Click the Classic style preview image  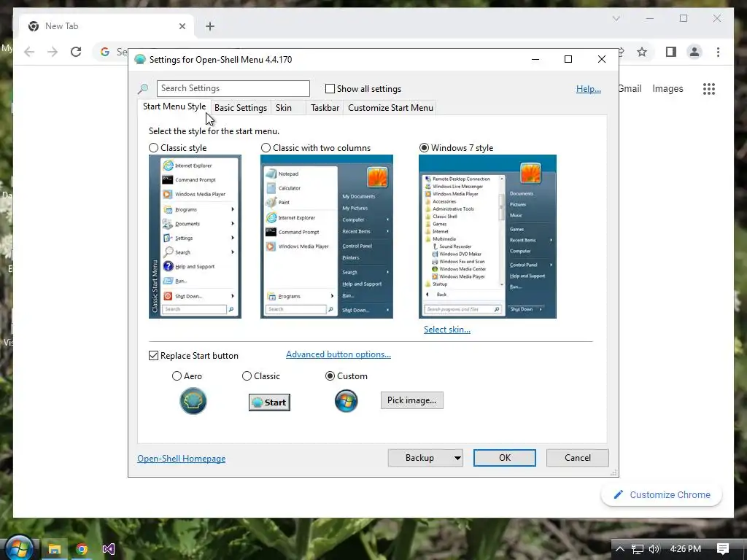pyautogui.click(x=195, y=237)
